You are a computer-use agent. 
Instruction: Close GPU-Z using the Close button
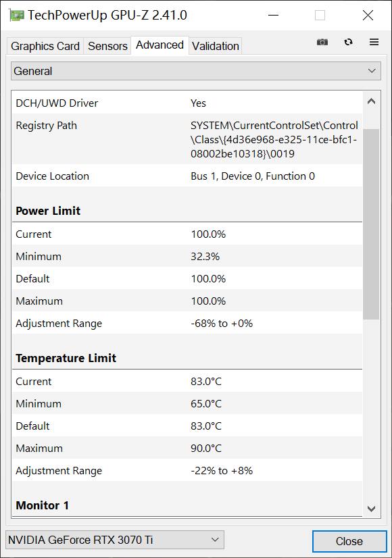coord(349,541)
